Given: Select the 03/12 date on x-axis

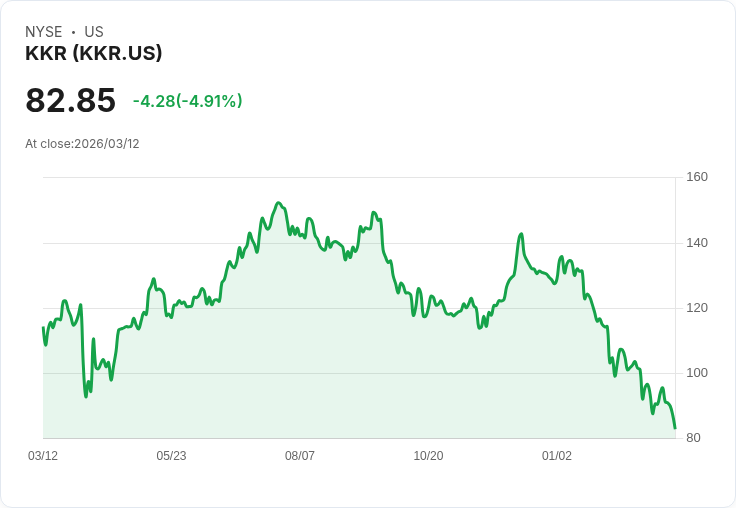Looking at the screenshot, I should click(43, 456).
